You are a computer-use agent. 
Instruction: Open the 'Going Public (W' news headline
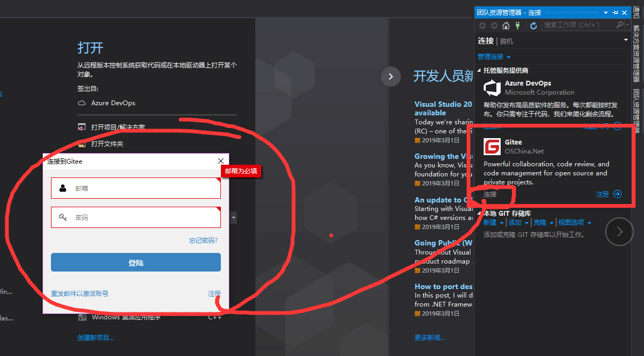click(443, 243)
